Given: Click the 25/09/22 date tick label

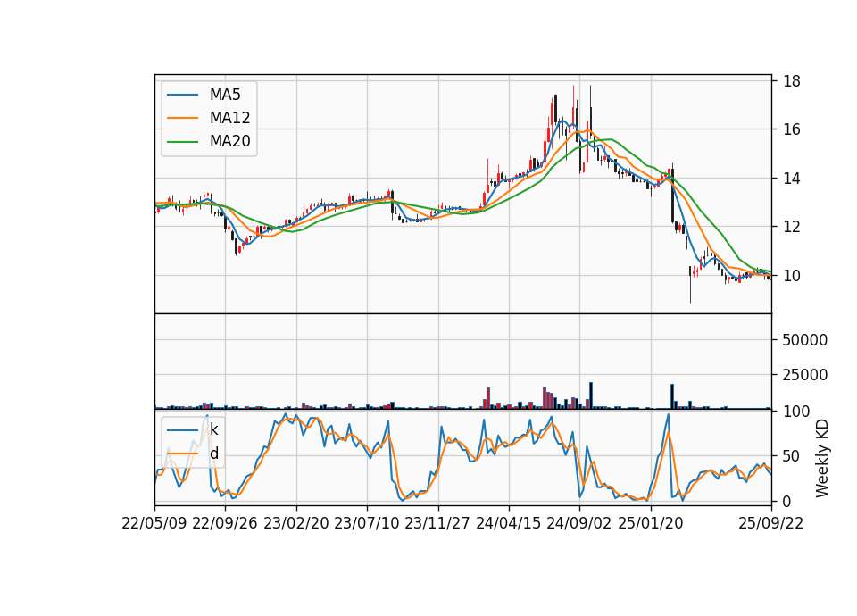Looking at the screenshot, I should 771,524.
